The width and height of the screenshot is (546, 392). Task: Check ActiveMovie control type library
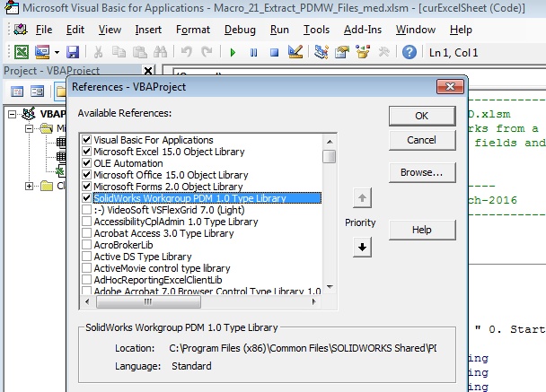pos(87,268)
